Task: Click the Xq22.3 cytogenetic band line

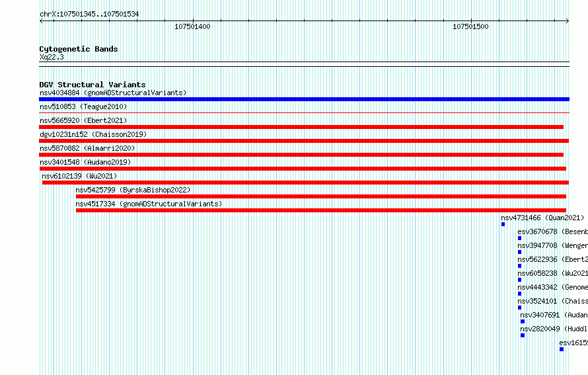Action: (304, 64)
